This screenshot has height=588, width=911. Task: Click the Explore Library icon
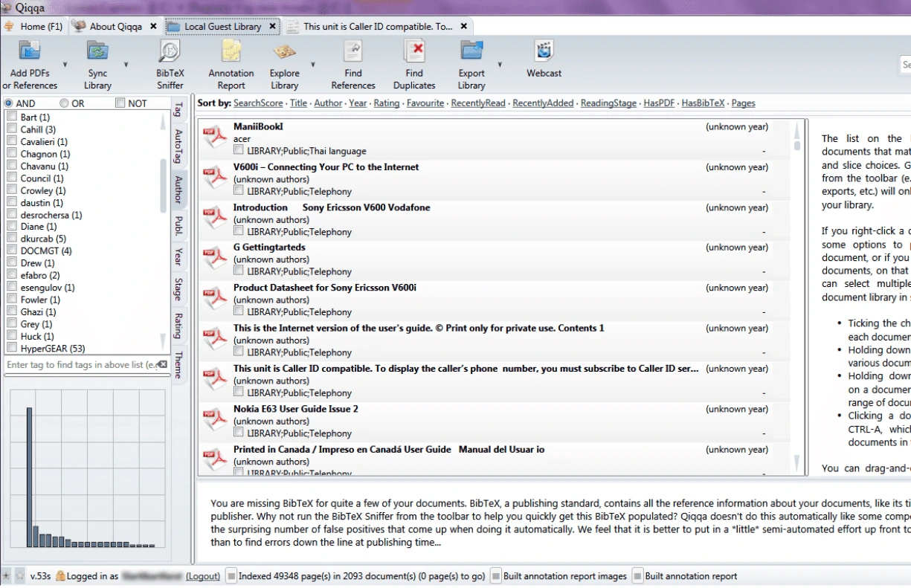[x=284, y=52]
